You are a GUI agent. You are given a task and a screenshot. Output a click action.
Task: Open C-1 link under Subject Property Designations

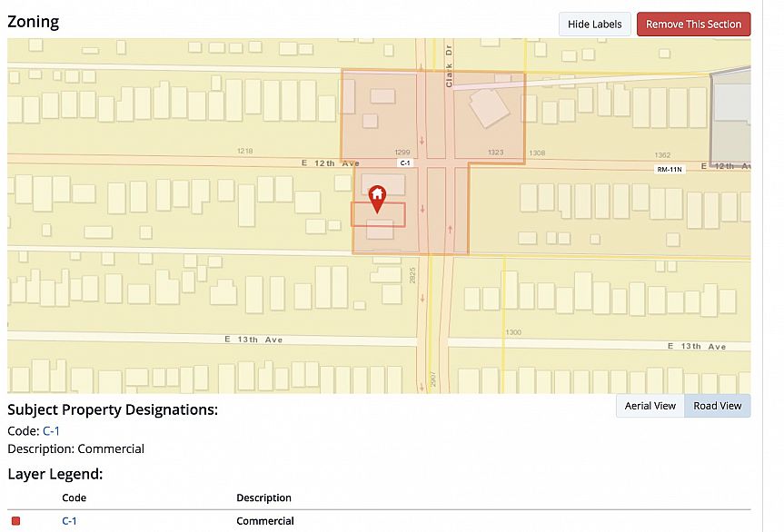pyautogui.click(x=51, y=431)
